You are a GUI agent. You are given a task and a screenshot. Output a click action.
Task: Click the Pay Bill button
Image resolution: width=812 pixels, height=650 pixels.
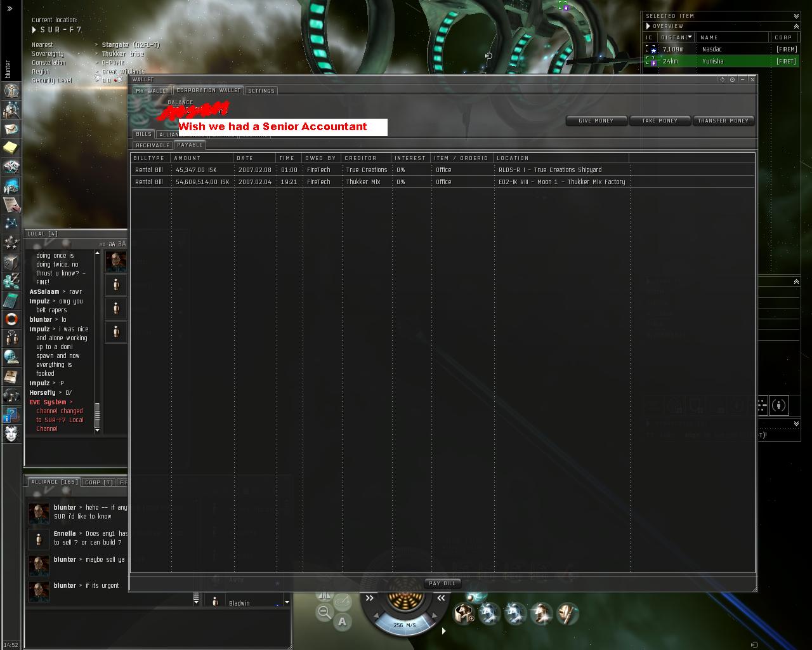(442, 583)
